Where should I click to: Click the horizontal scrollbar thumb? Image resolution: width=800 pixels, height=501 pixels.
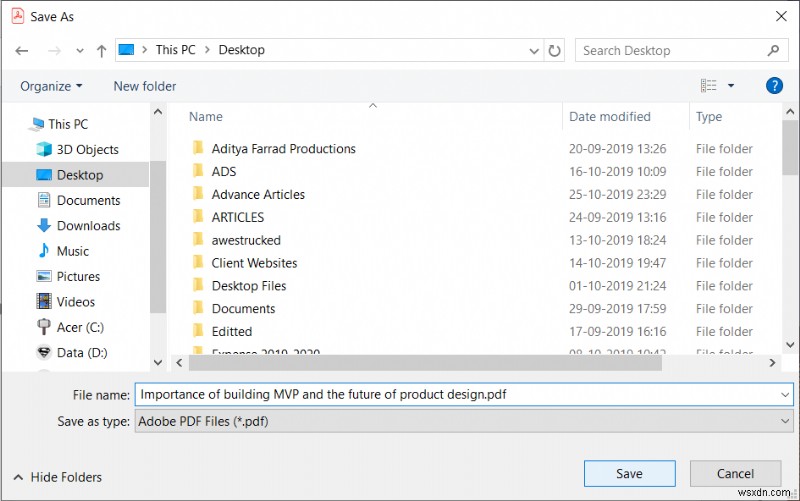tap(425, 363)
